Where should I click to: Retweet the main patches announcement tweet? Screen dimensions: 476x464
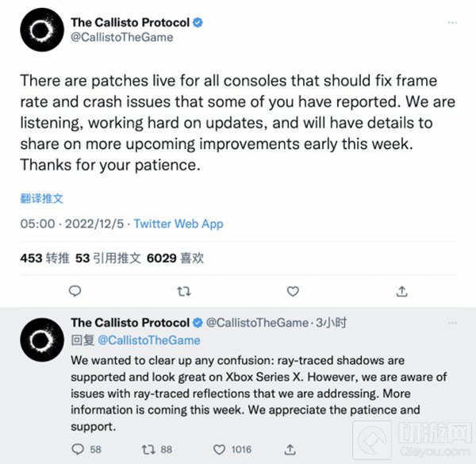pos(184,291)
